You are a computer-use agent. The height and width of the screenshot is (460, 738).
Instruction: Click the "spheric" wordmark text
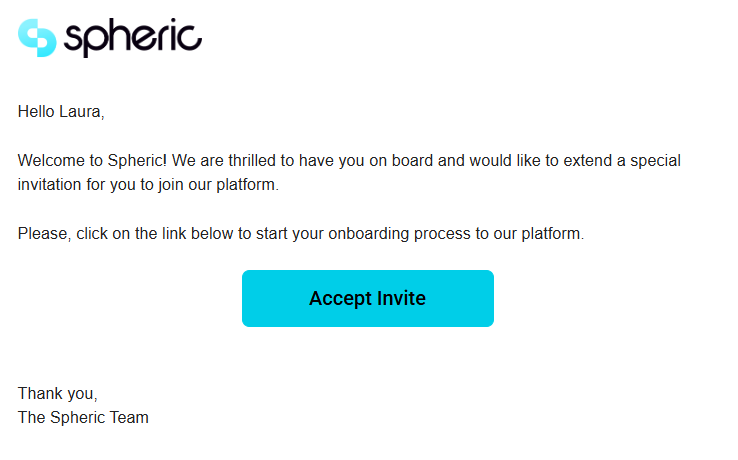133,38
